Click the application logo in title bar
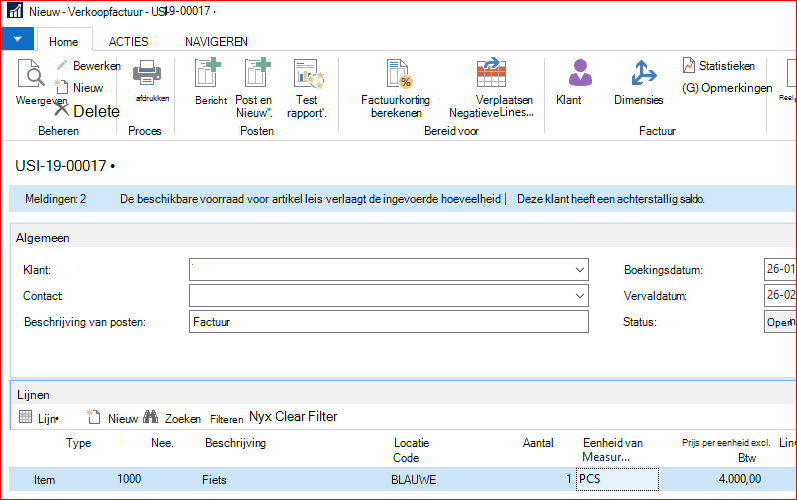Screen dimensions: 797x500 pos(15,11)
